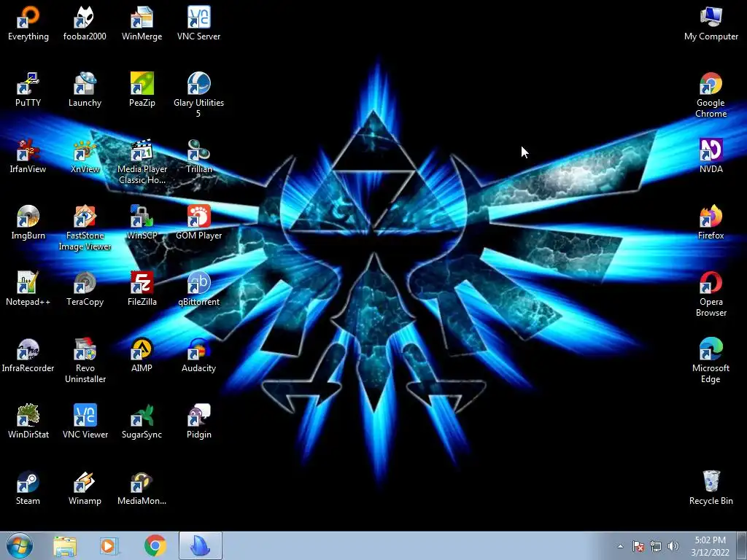Click the Firefox desktop icon
This screenshot has width=747, height=560.
click(x=711, y=222)
